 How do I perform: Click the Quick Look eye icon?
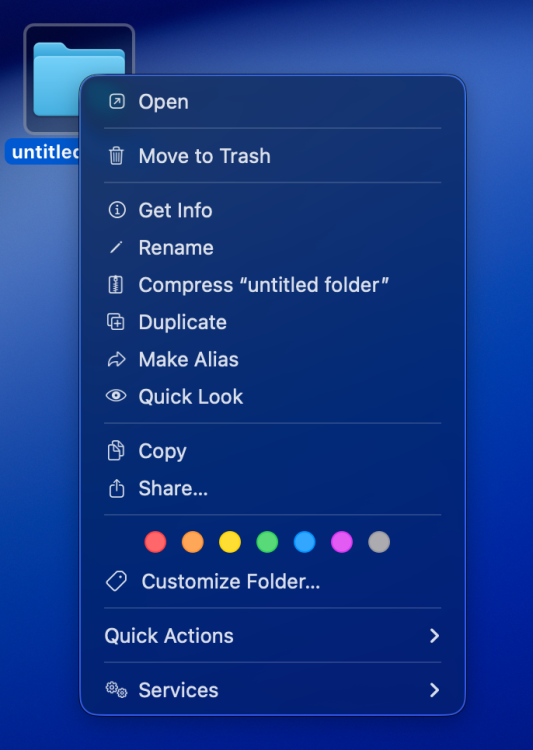(116, 396)
